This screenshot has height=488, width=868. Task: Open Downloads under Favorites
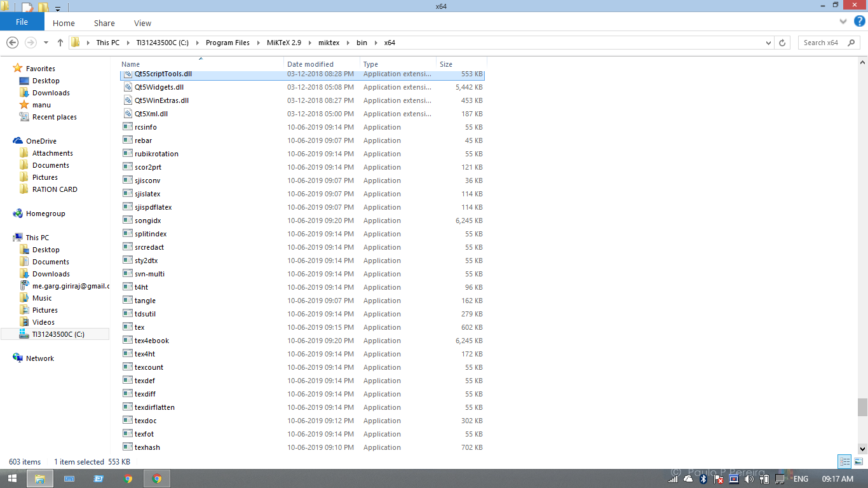51,93
